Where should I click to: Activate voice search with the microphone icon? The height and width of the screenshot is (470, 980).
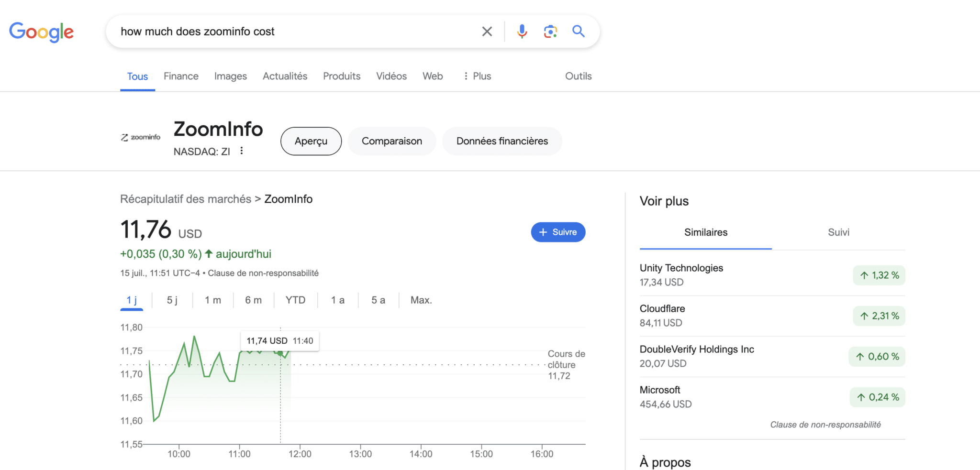pyautogui.click(x=521, y=31)
